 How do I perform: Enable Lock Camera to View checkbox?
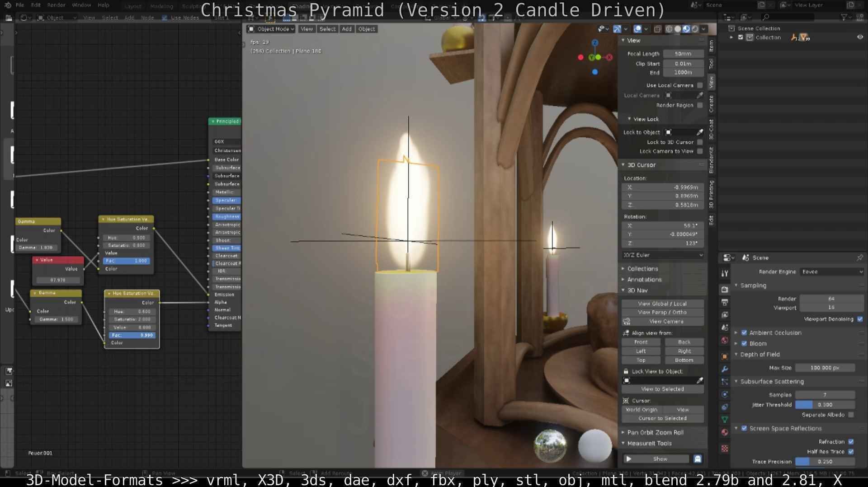point(700,151)
